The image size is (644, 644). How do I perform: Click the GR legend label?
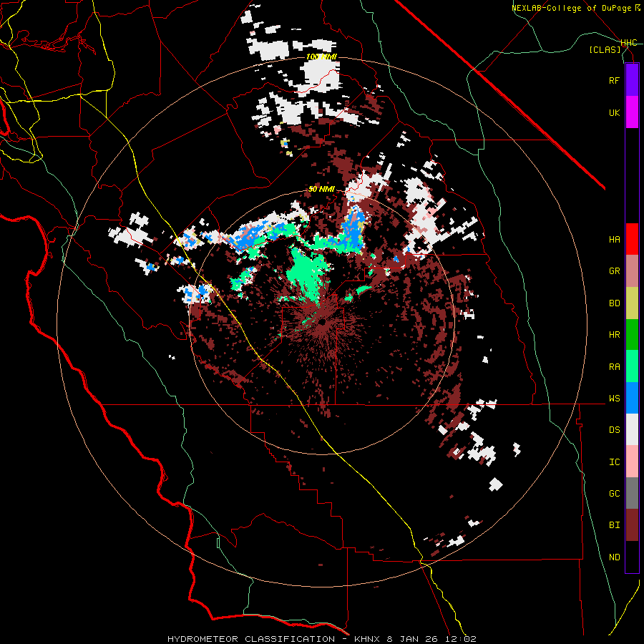(614, 271)
